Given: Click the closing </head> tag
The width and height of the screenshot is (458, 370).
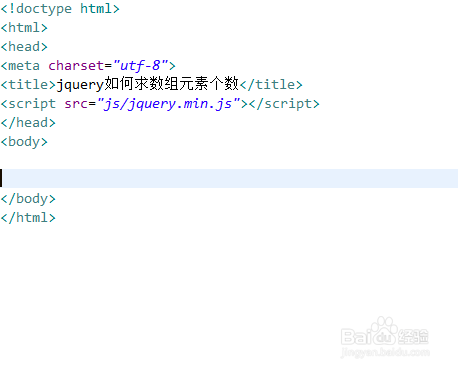Looking at the screenshot, I should [x=28, y=123].
